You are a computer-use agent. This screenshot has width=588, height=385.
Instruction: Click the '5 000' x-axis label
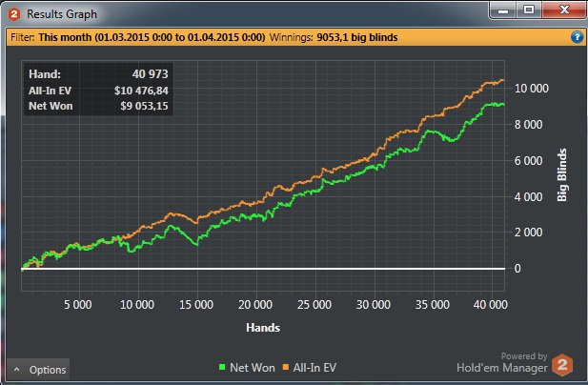pos(78,304)
